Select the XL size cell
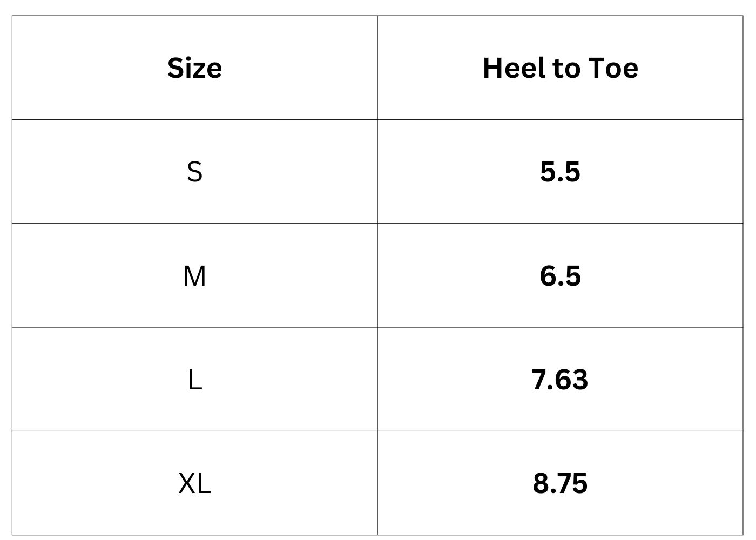The width and height of the screenshot is (756, 540). 194,483
